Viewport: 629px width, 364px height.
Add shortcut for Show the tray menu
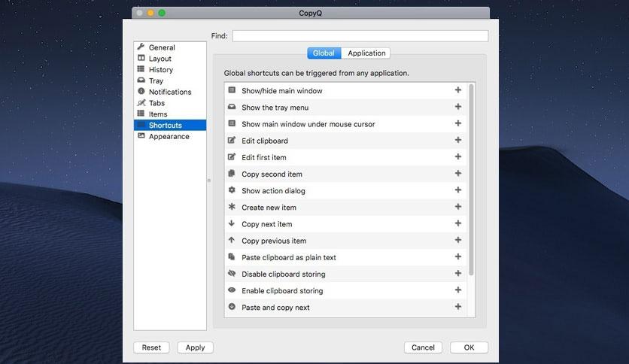457,107
